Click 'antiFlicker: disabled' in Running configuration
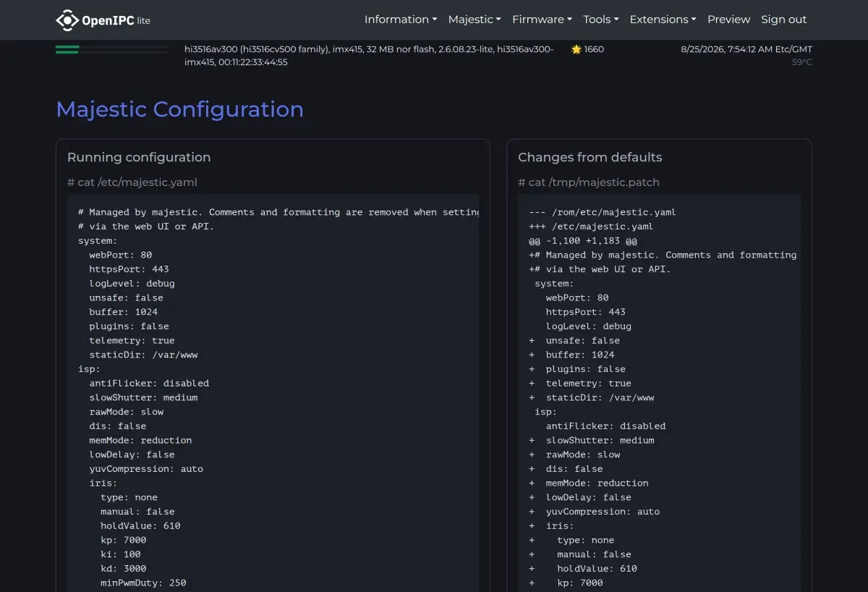 (149, 383)
